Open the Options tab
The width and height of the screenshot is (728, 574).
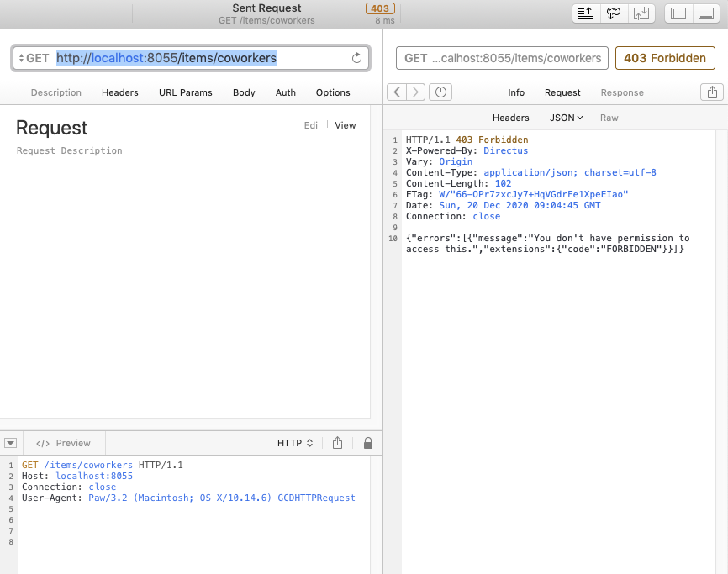click(333, 92)
